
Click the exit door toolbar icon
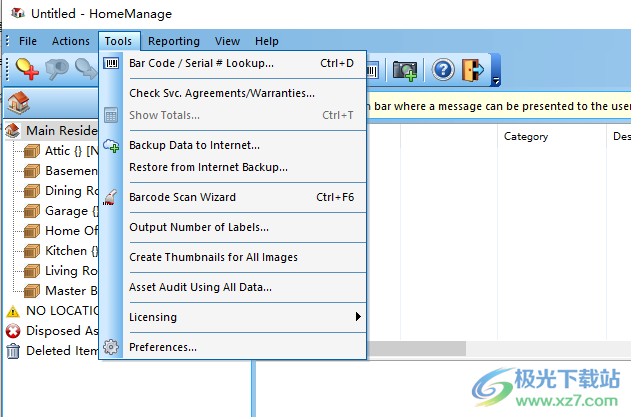[x=474, y=70]
